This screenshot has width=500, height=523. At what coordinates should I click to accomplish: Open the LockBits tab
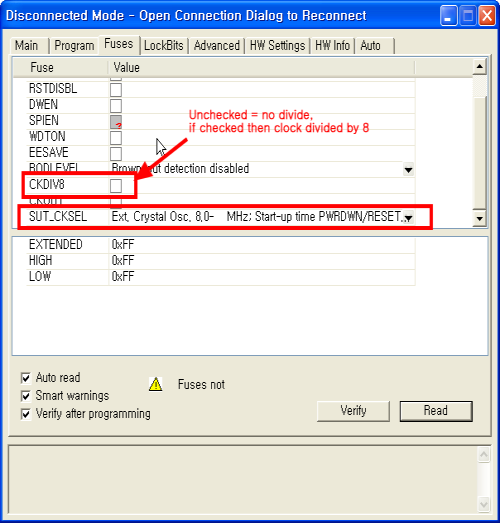coord(164,45)
